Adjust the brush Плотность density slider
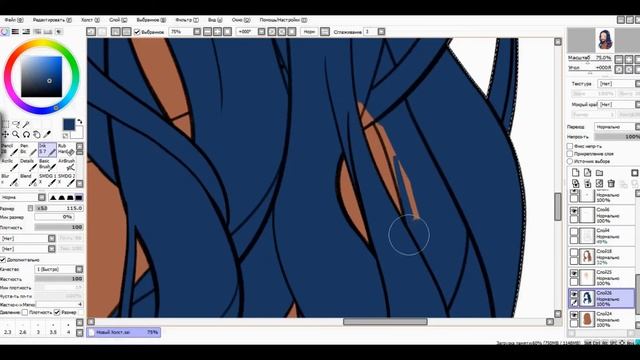The height and width of the screenshot is (360, 640). pyautogui.click(x=59, y=227)
